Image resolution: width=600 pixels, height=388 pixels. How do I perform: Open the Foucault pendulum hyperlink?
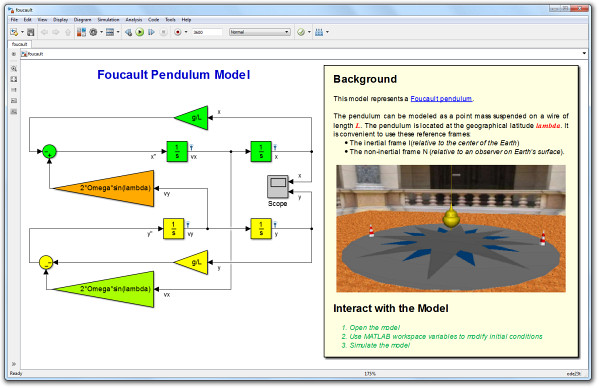(441, 99)
